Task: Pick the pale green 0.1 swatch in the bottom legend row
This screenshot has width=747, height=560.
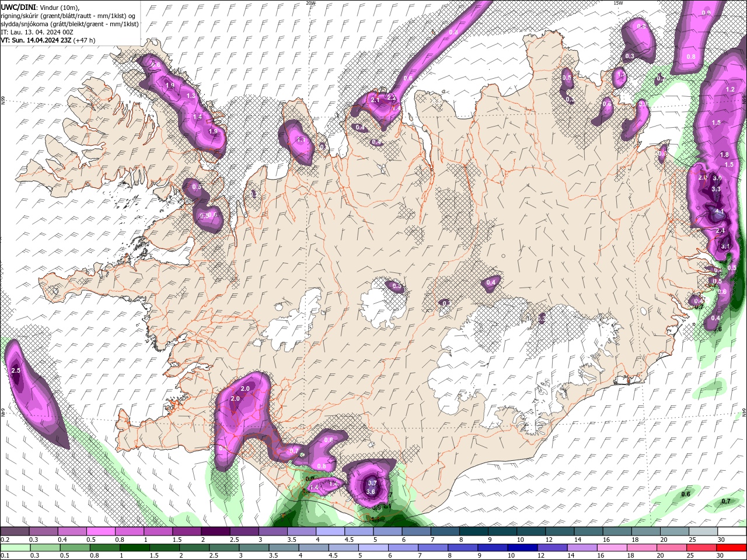Action: tap(15, 548)
